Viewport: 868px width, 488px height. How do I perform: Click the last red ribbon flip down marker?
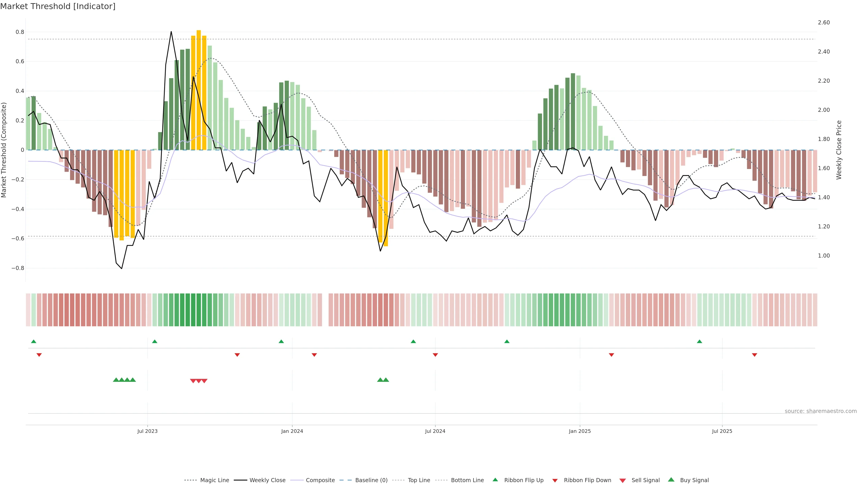[755, 355]
